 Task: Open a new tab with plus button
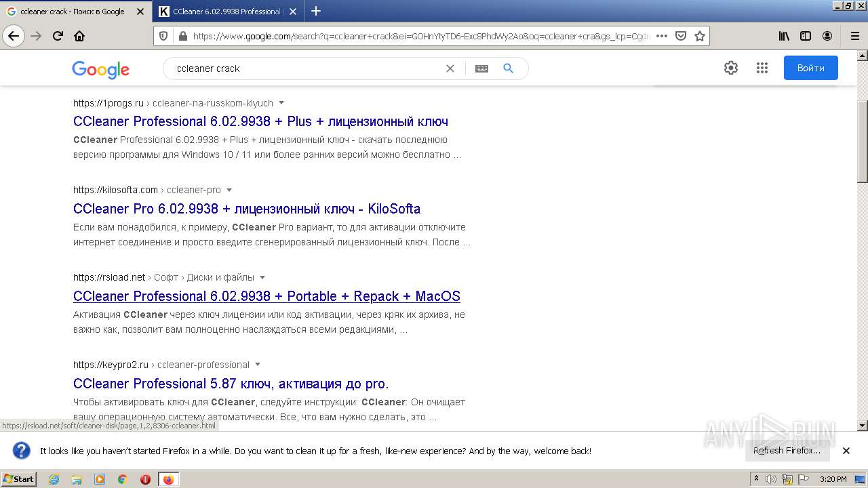pos(316,11)
